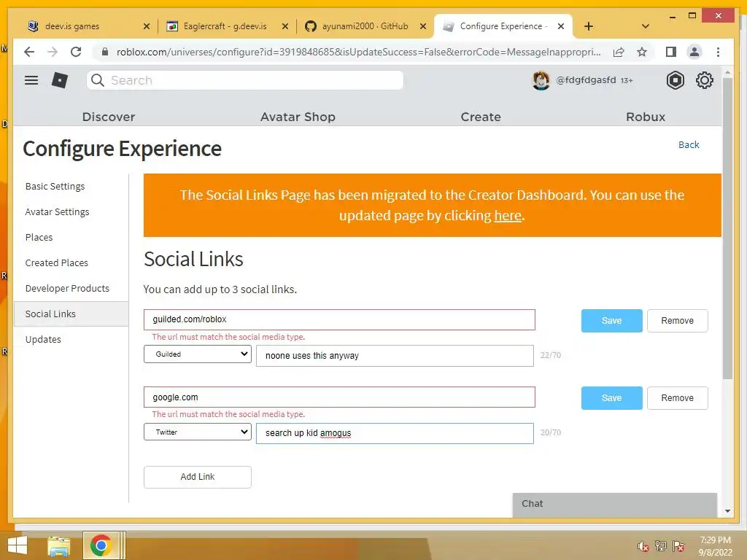
Task: Reload the page with refresh icon
Action: [x=76, y=52]
